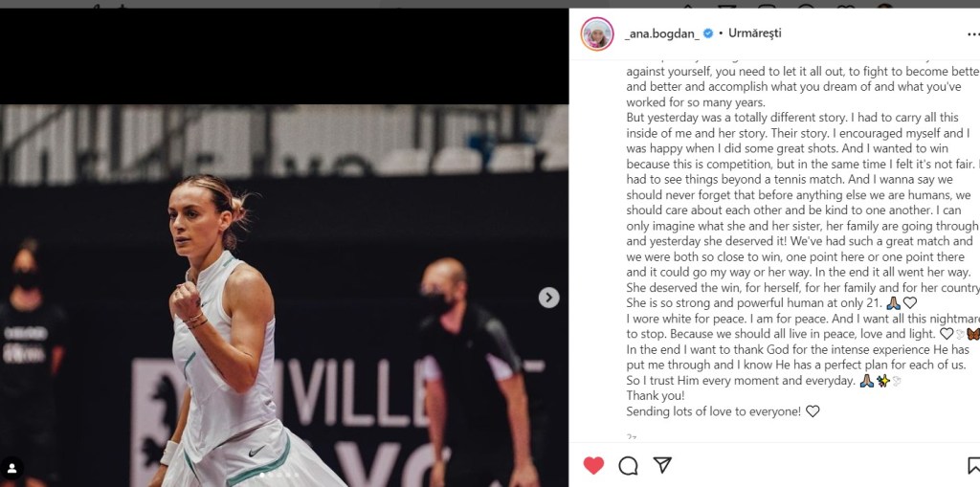This screenshot has height=487, width=980.
Task: Jump to the second carousel dot
Action: point(270,475)
